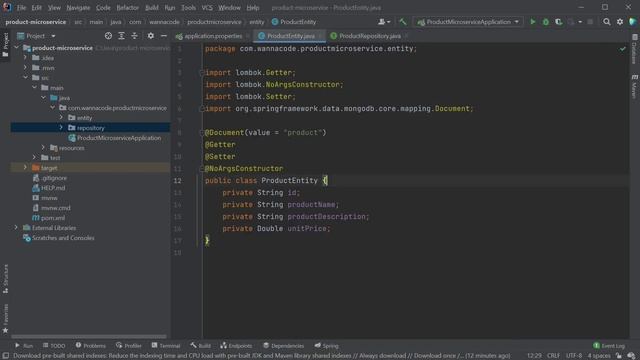Open Project panel options gear
The width and height of the screenshot is (640, 360).
[151, 36]
